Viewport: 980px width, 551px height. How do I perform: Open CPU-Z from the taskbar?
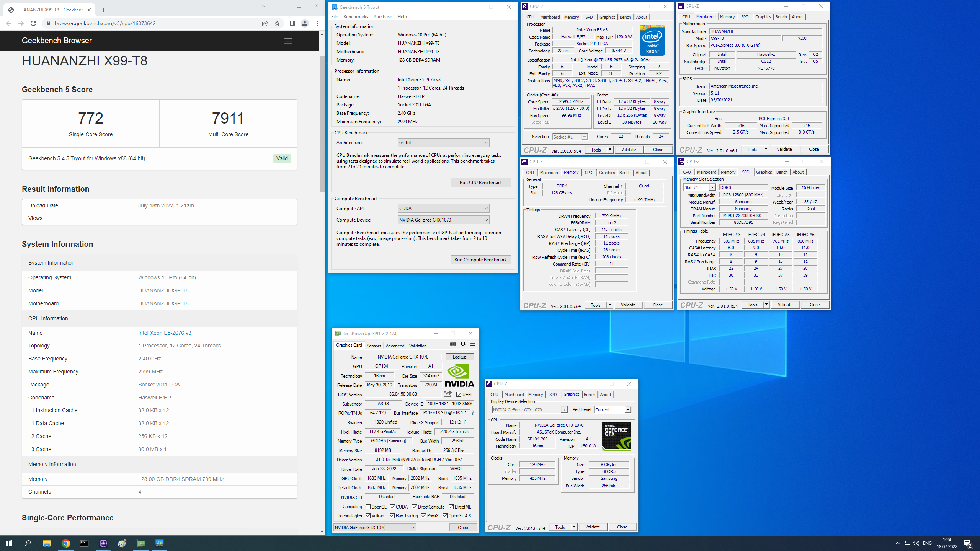[103, 543]
